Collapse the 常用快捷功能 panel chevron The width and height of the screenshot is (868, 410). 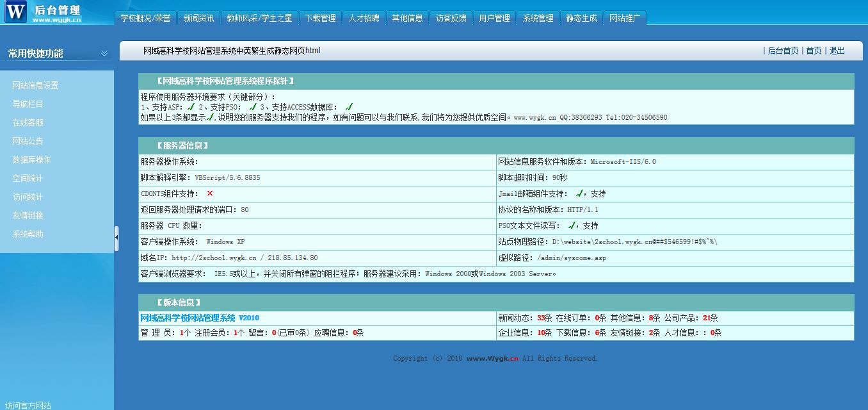click(x=104, y=53)
